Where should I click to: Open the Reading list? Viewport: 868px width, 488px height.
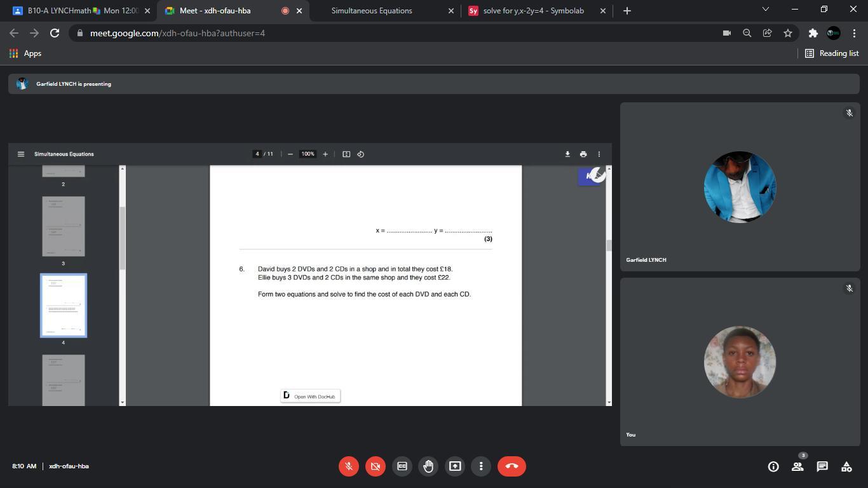[x=832, y=53]
